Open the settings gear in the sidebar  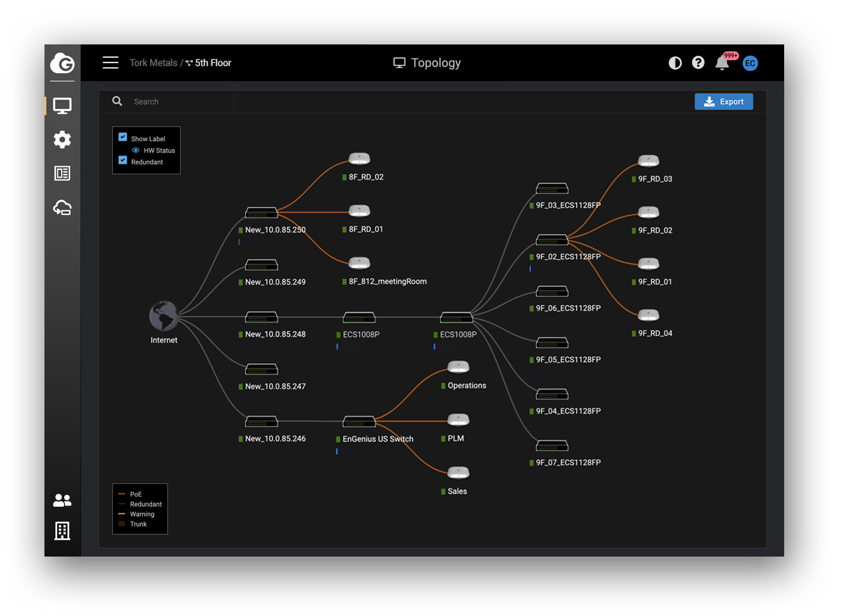(x=62, y=140)
